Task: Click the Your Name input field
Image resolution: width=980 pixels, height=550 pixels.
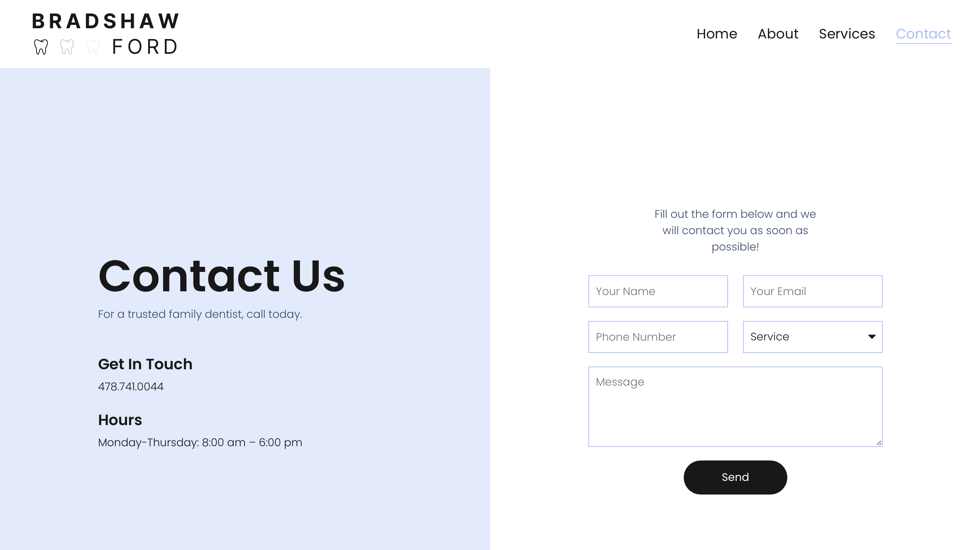Action: (658, 291)
